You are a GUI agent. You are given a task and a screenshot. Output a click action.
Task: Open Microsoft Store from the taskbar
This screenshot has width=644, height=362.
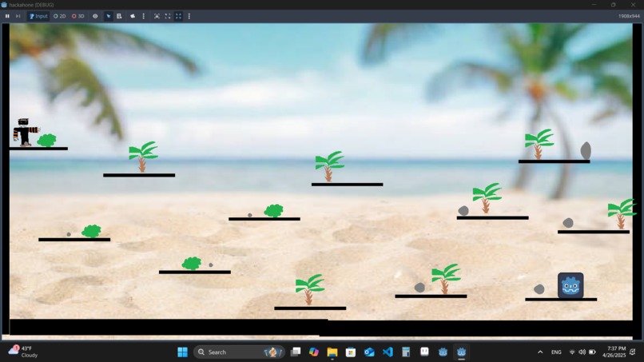tap(350, 352)
